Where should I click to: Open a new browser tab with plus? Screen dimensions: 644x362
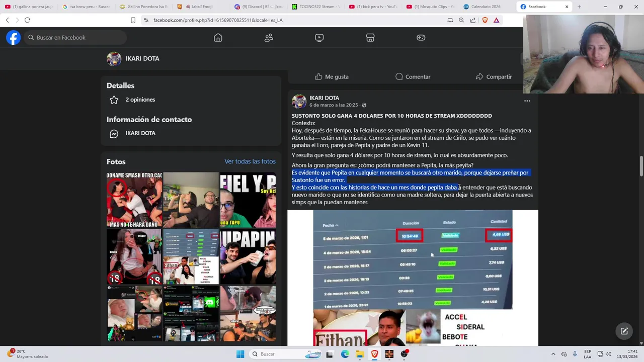(579, 7)
